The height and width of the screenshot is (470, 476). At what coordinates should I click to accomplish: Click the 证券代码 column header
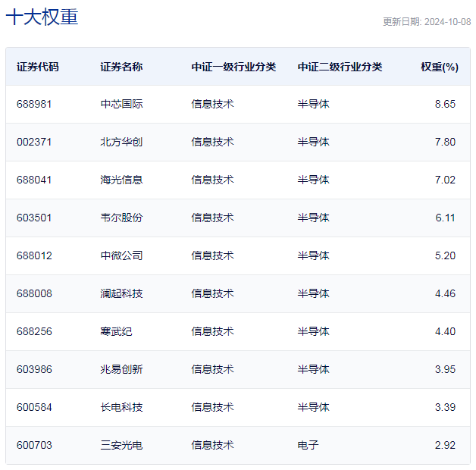[38, 67]
